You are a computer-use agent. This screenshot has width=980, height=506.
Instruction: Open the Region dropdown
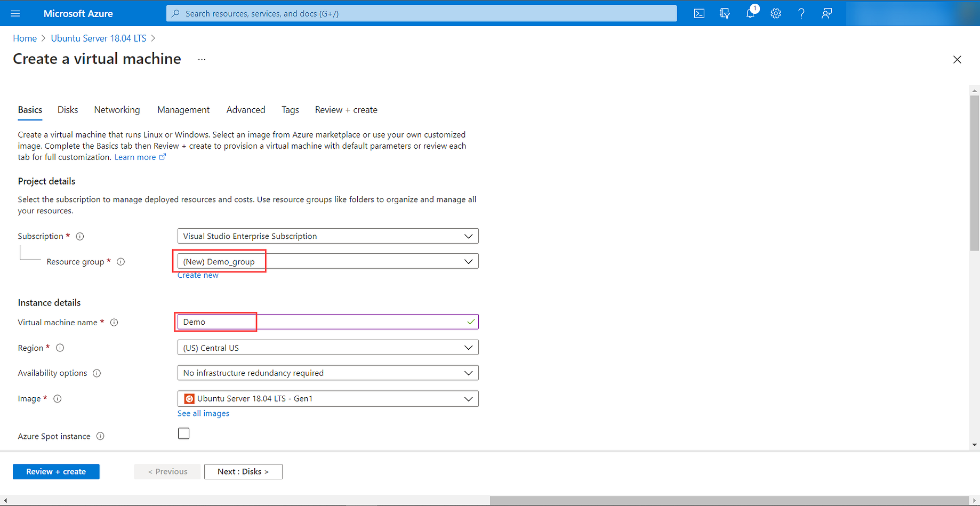click(x=328, y=348)
